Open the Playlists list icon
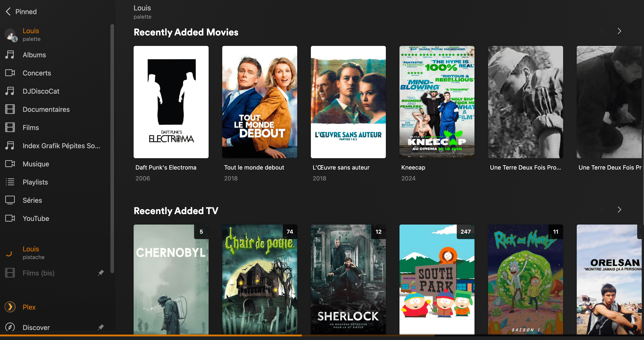The width and height of the screenshot is (644, 340). point(10,182)
